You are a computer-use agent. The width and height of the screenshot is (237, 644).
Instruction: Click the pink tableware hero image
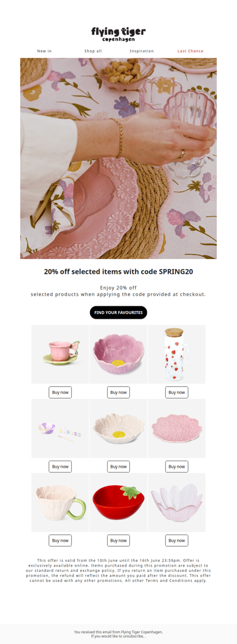118,158
